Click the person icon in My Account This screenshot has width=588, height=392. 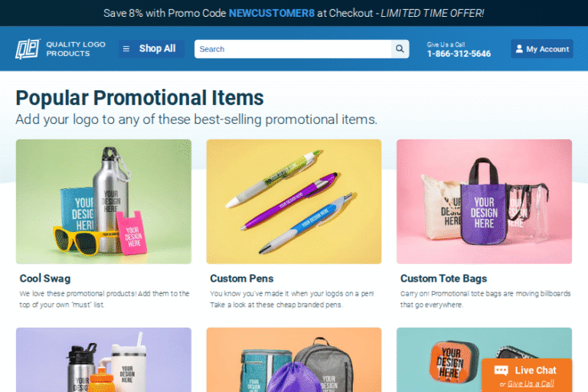[519, 49]
